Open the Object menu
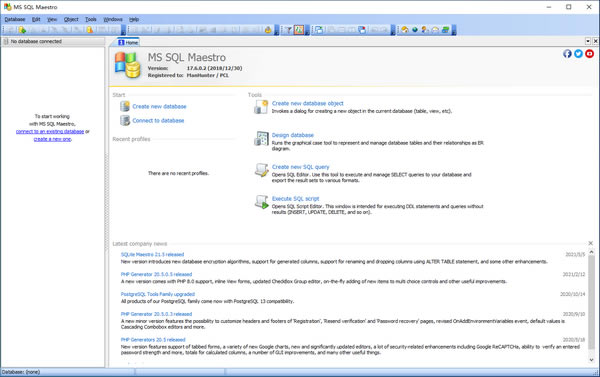Viewport: 600px width, 377px height. click(71, 19)
